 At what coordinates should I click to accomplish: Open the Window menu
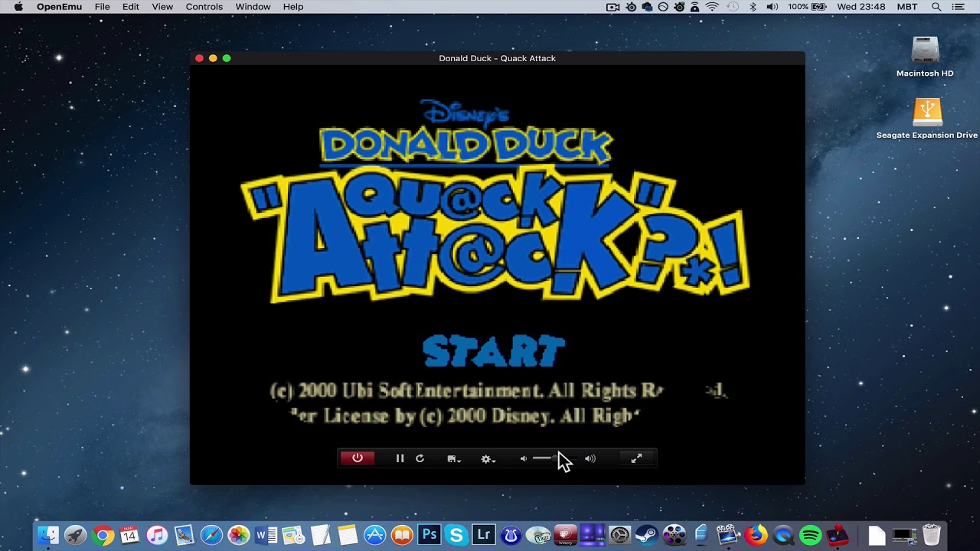click(x=253, y=7)
